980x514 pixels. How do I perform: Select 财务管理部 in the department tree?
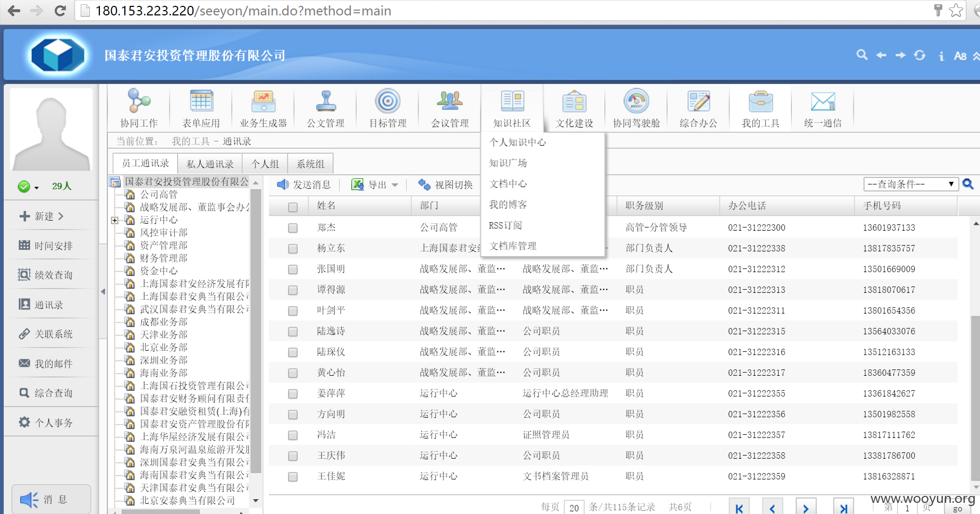click(164, 258)
